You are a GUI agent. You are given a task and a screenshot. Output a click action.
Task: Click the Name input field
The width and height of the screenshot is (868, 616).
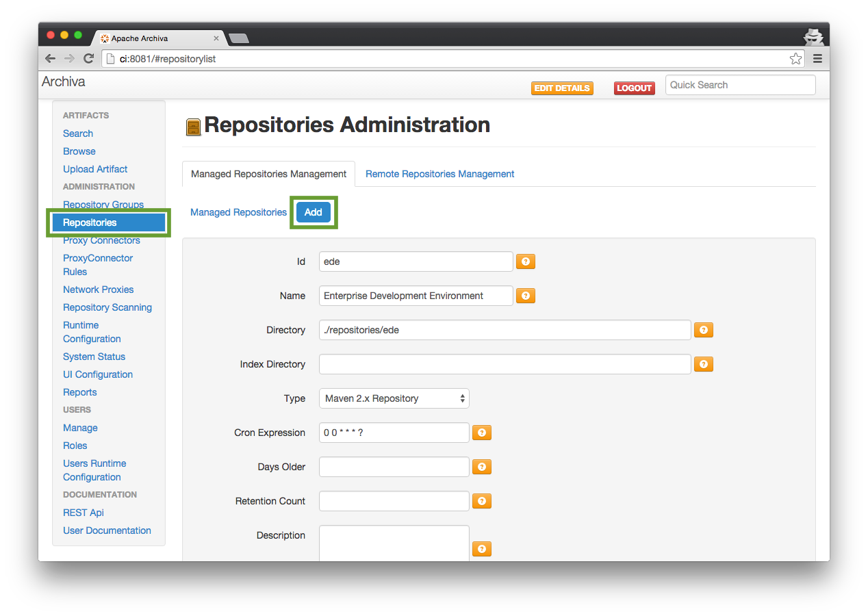click(x=416, y=296)
